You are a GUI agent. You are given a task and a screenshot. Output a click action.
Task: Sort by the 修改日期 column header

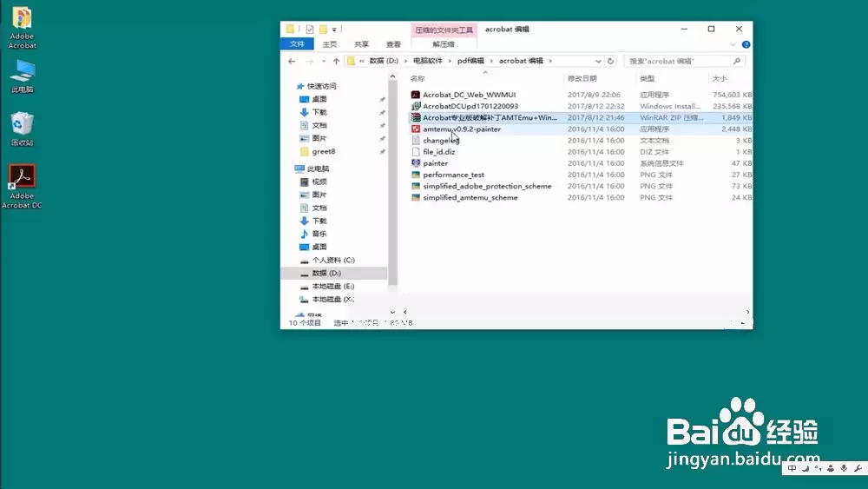pos(582,79)
